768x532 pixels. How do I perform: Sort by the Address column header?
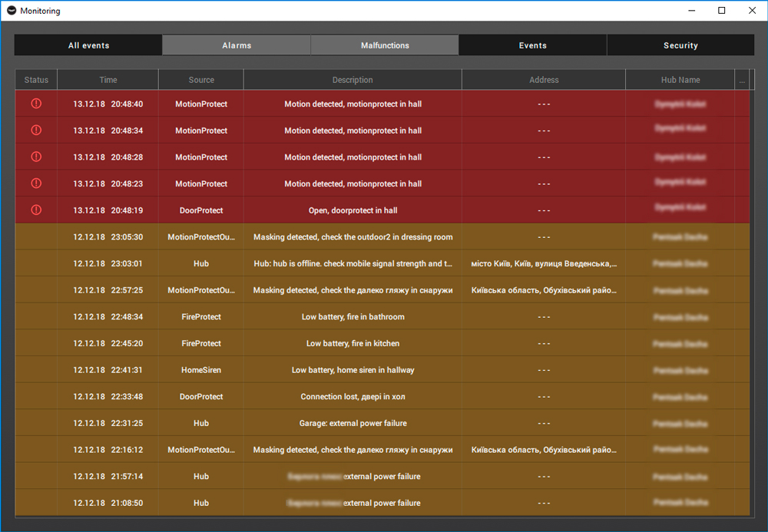click(544, 80)
